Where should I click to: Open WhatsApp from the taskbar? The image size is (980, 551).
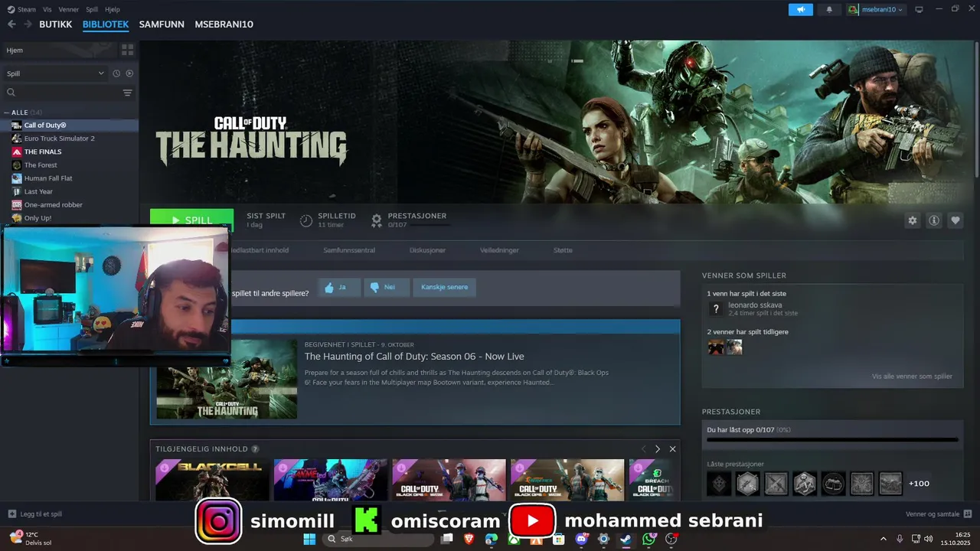click(x=649, y=539)
